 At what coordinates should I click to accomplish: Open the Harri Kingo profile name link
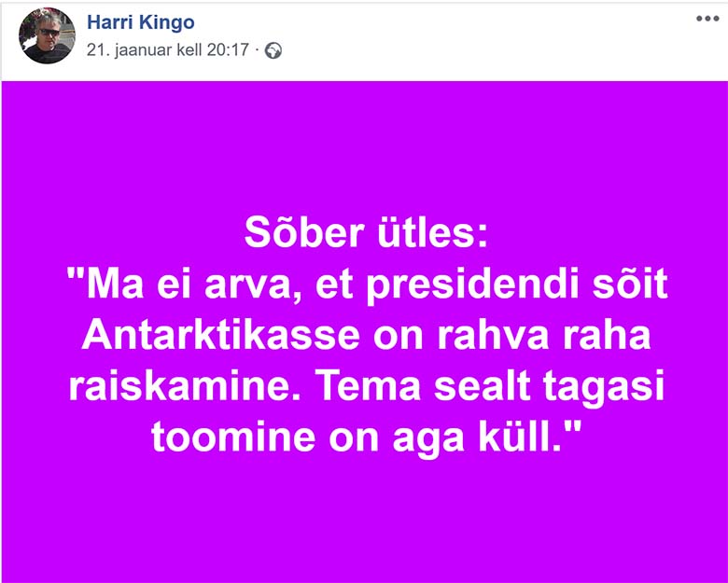coord(141,21)
